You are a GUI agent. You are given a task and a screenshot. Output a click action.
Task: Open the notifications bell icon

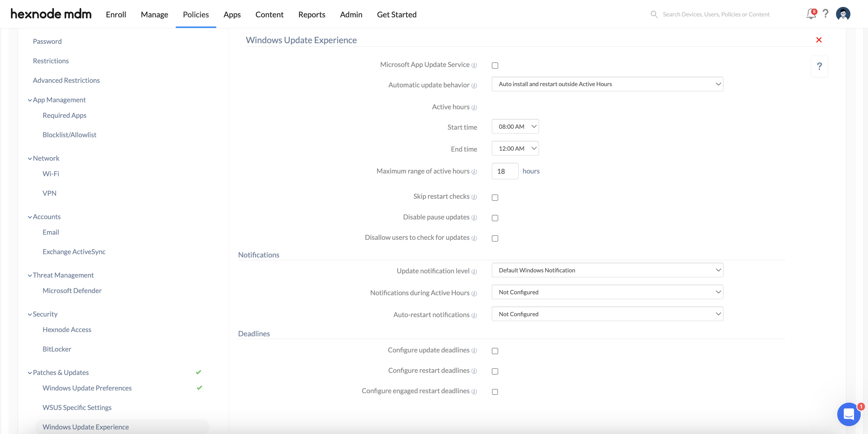811,14
